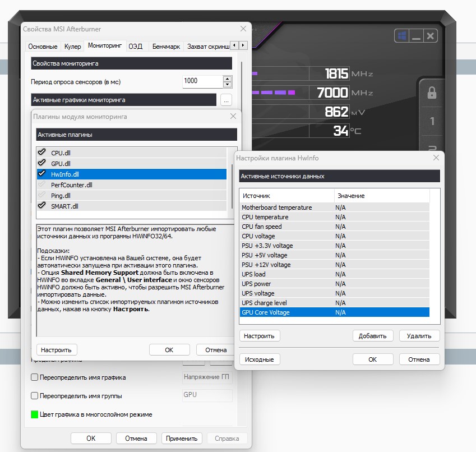476x452 pixels.
Task: Toggle the GPU.dll plugin checkmark
Action: (x=42, y=163)
